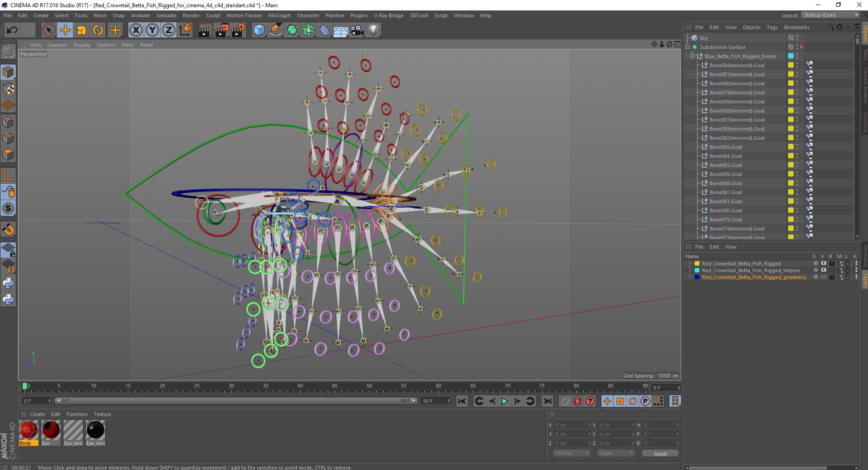
Task: Click the upper Python script icon
Action: [8, 283]
